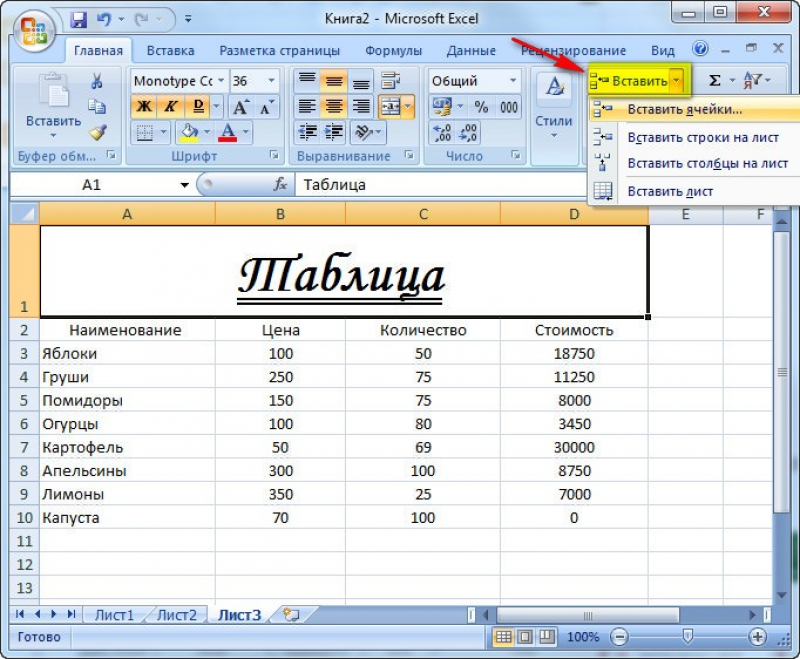Image resolution: width=800 pixels, height=659 pixels.
Task: Open font size dropdown showing 36
Action: tap(271, 81)
